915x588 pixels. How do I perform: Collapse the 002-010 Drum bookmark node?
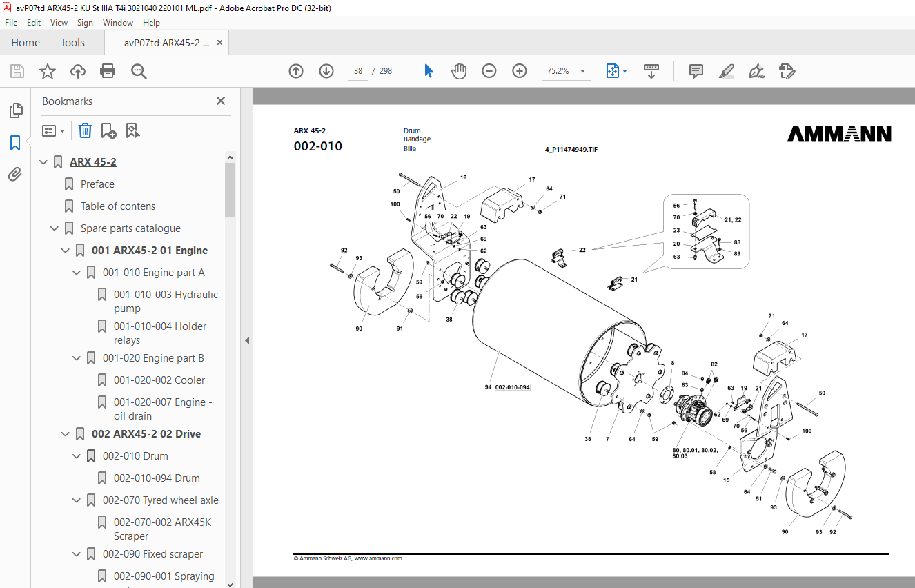(x=77, y=456)
